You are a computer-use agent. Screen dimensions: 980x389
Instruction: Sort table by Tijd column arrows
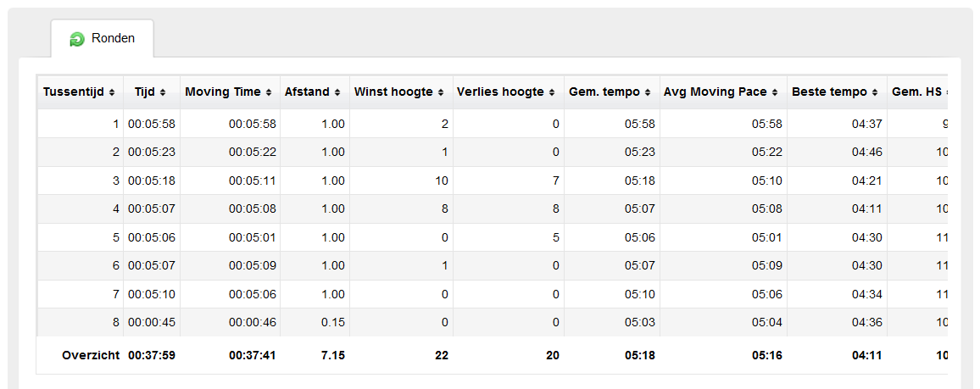tap(163, 92)
